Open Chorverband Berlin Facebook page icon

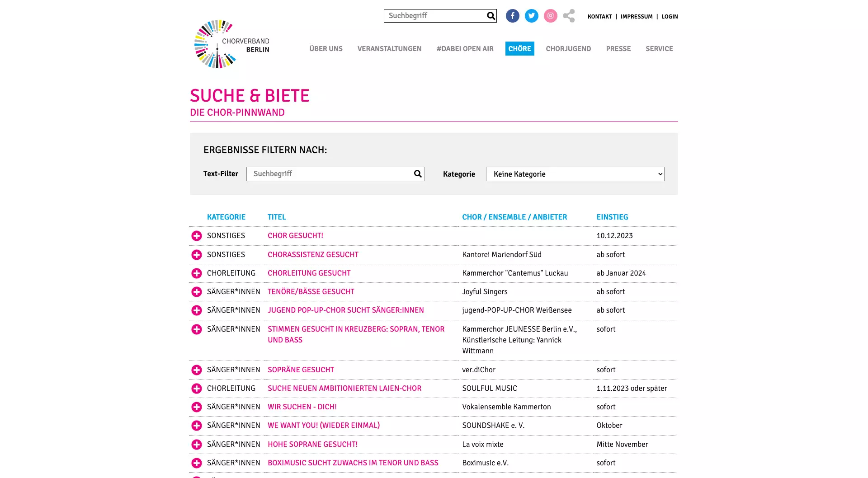point(512,16)
